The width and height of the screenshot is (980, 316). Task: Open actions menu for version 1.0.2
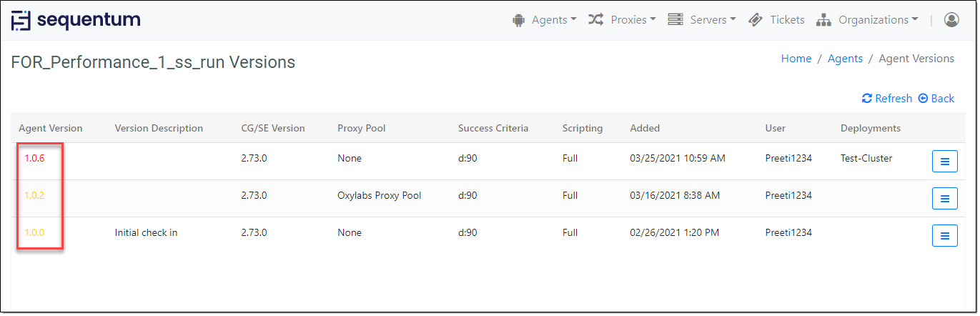[944, 198]
